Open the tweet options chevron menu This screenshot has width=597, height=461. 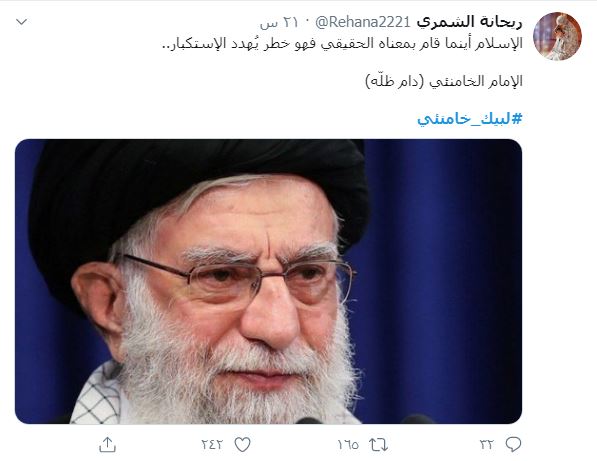pos(22,22)
